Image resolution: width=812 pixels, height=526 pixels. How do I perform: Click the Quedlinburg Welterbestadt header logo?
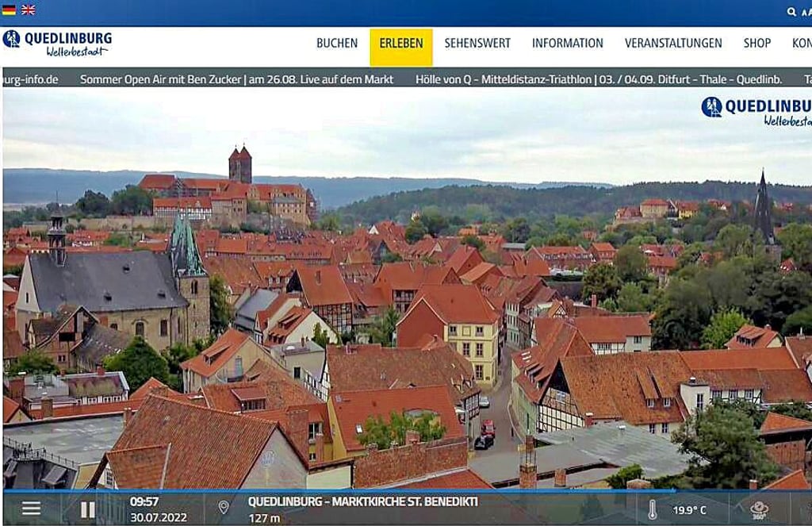tap(57, 44)
